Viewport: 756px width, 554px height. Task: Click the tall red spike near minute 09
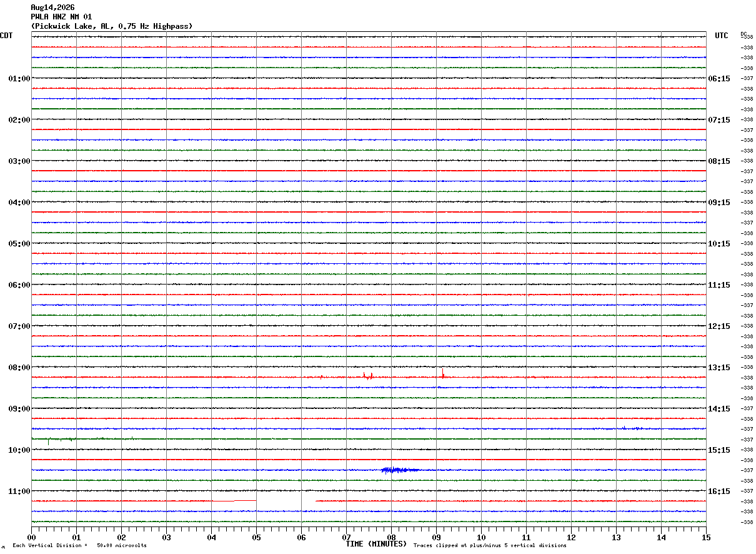[x=443, y=373]
